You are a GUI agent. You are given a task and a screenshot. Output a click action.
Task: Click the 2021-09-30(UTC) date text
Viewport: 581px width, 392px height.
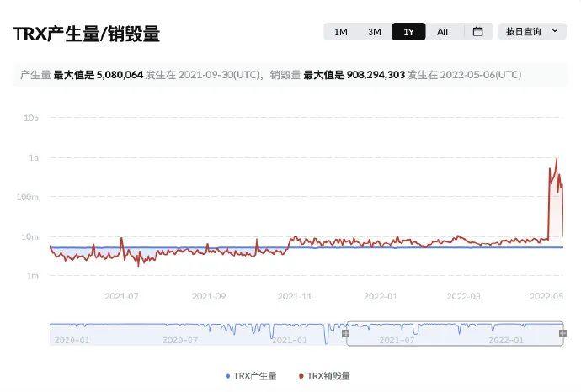(219, 75)
